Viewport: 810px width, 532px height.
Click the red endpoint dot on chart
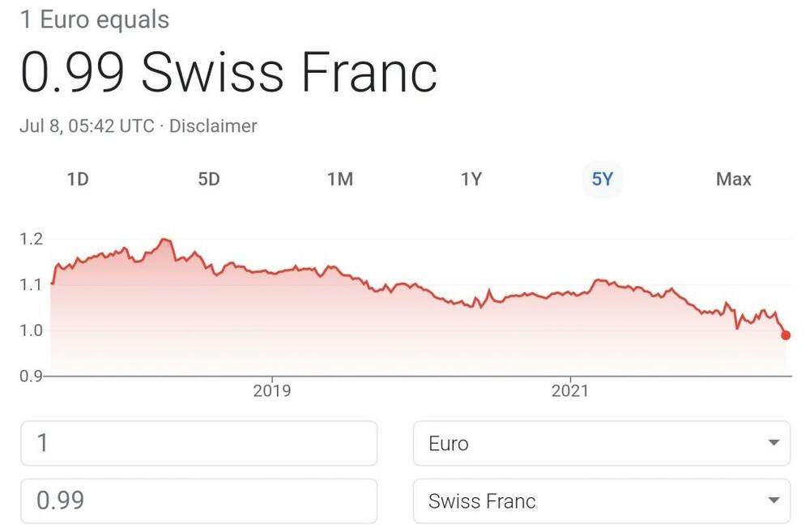coord(786,335)
